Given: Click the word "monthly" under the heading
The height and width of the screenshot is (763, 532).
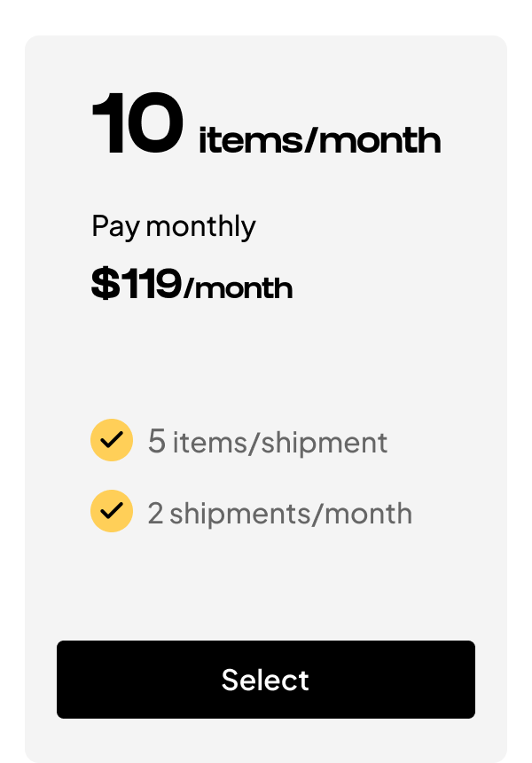Looking at the screenshot, I should click(x=201, y=228).
